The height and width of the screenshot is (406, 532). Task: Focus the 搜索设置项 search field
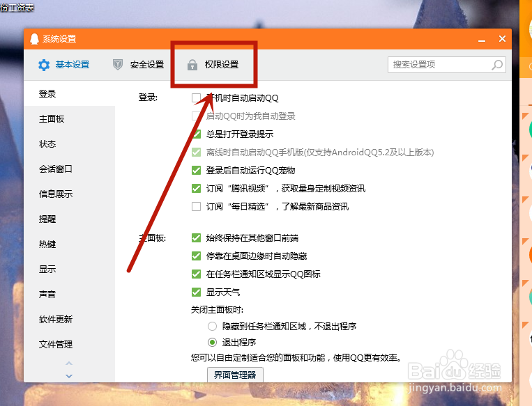click(x=446, y=65)
